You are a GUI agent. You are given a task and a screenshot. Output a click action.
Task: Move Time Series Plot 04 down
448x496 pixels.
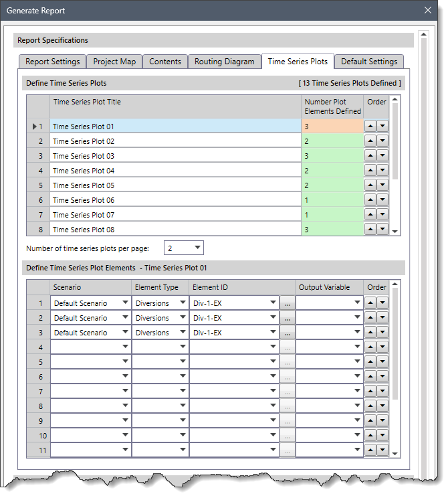(382, 170)
